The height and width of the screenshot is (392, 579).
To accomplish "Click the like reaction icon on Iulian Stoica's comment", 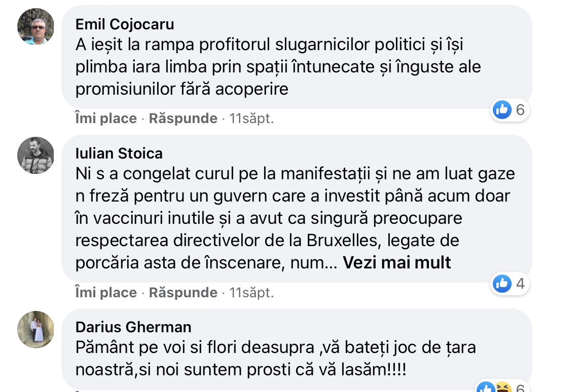I will [502, 284].
